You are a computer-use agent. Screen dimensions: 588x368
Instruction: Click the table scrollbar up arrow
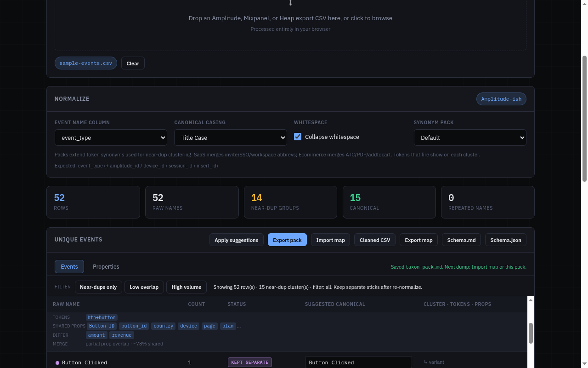pyautogui.click(x=531, y=300)
